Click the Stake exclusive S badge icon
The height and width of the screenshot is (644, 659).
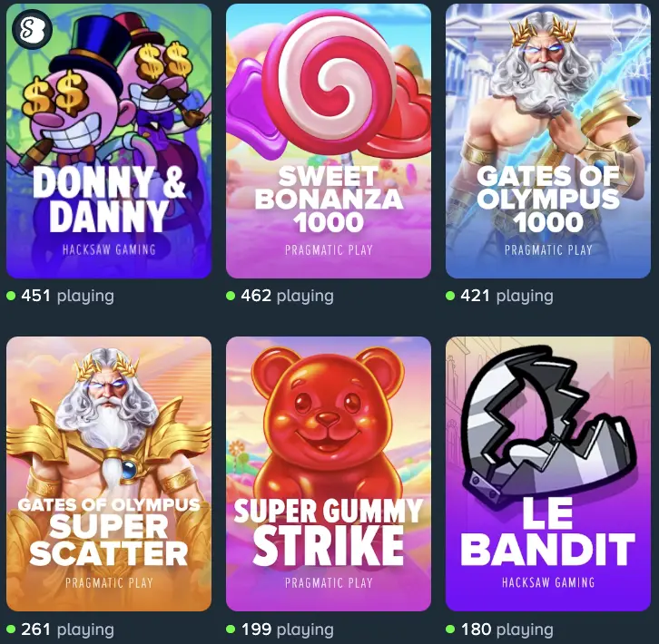pos(33,28)
